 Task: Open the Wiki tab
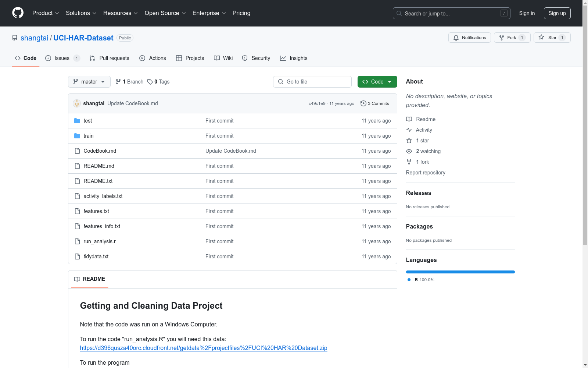point(223,58)
